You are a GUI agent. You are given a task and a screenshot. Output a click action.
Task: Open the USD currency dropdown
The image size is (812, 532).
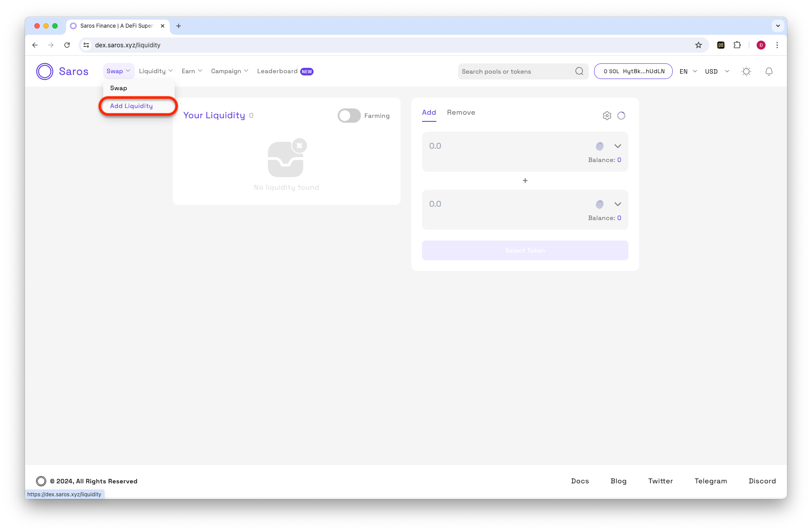coord(717,71)
